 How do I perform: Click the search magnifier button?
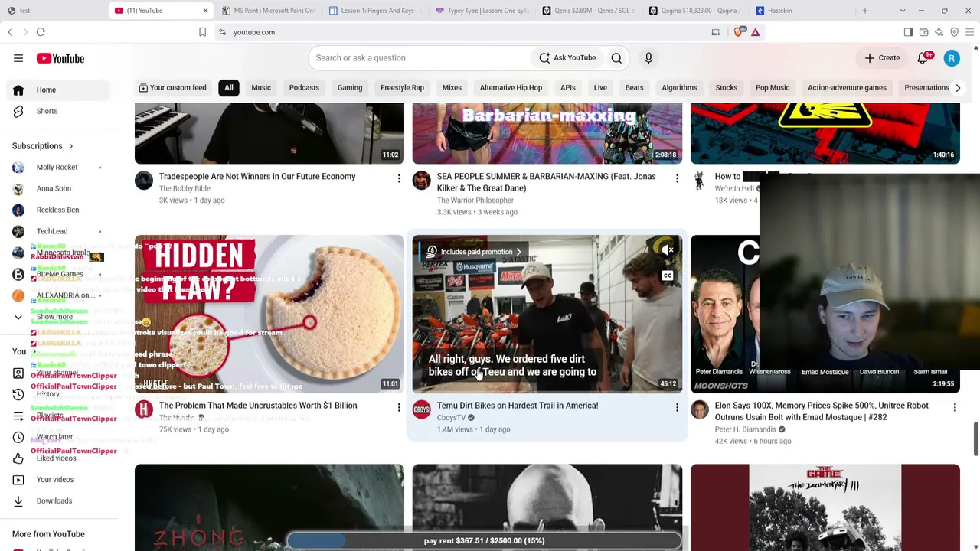616,58
